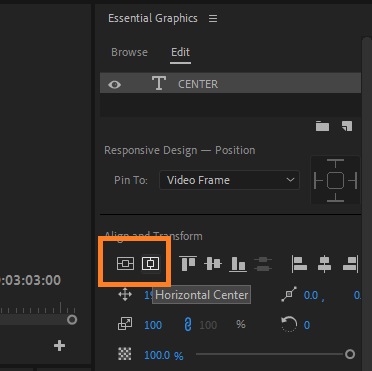Open the Pin To dropdown

click(x=229, y=180)
